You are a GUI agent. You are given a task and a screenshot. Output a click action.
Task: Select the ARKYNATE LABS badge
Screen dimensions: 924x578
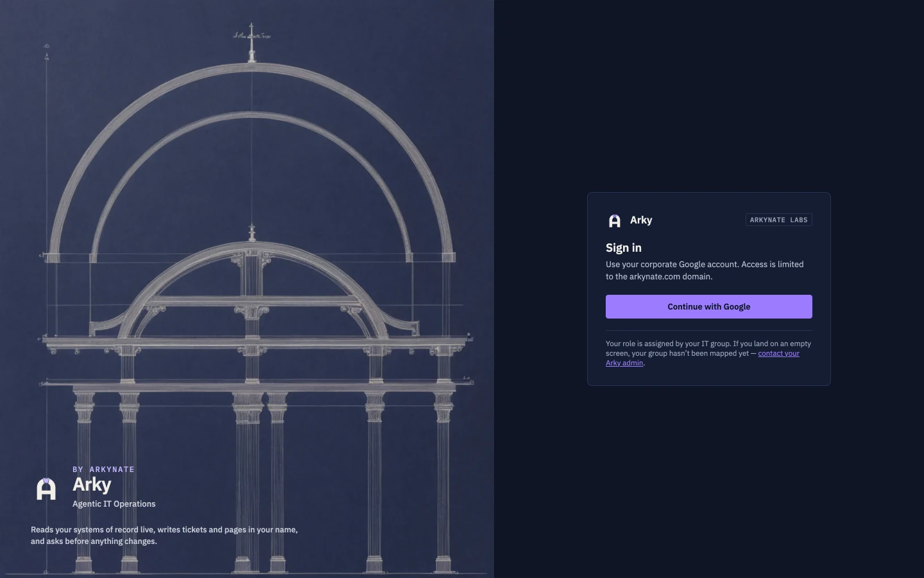point(779,220)
